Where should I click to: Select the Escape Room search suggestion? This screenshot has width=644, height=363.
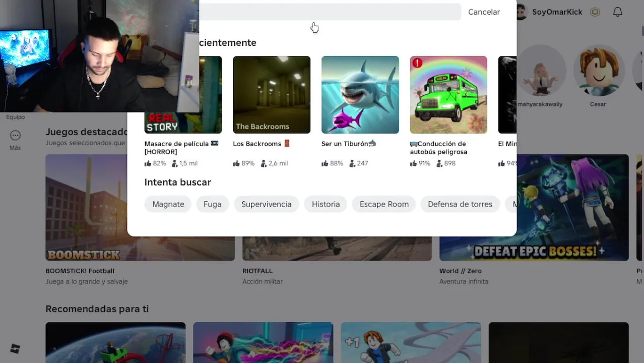(384, 204)
